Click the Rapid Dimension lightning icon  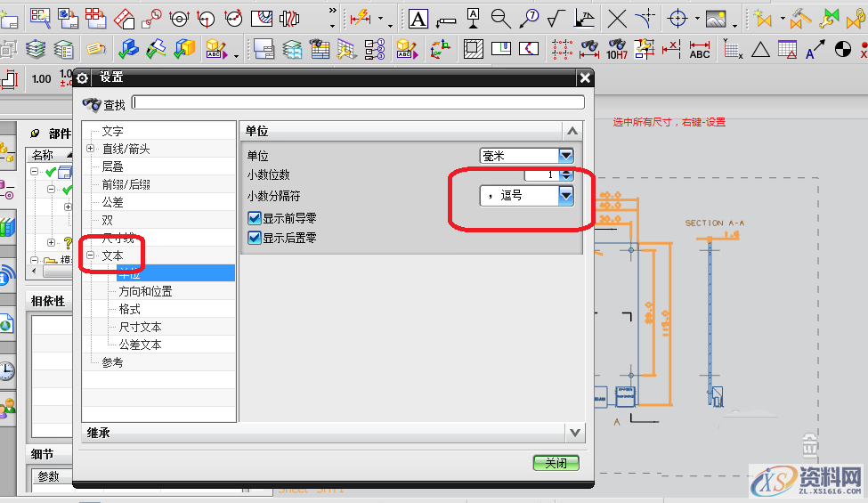361,18
